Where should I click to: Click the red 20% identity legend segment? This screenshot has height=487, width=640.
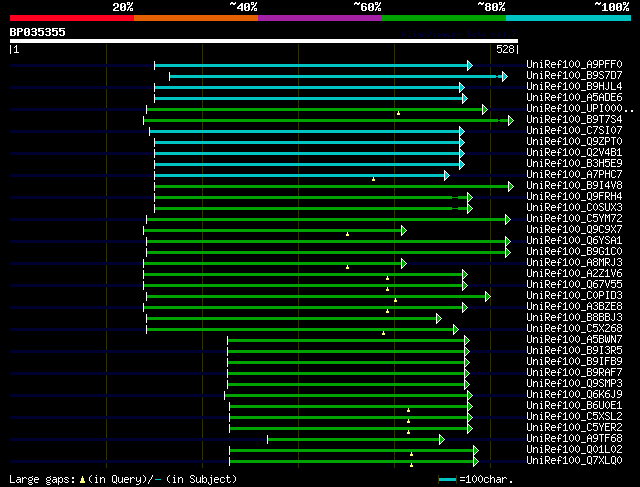[x=72, y=18]
